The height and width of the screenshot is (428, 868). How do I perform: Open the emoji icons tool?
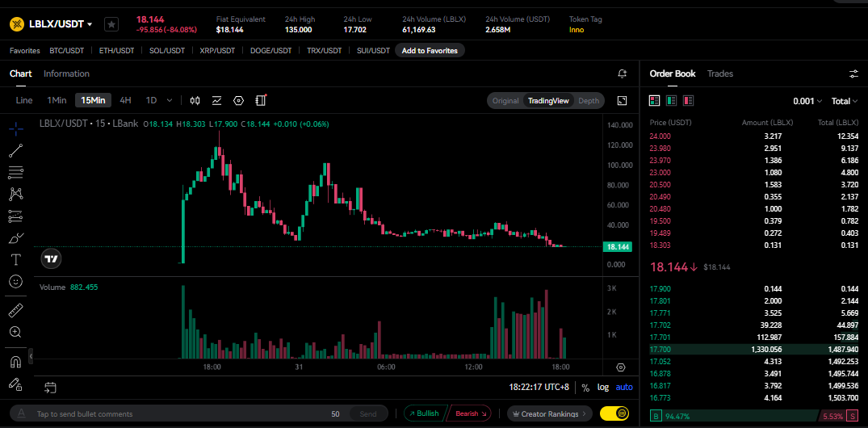point(16,282)
